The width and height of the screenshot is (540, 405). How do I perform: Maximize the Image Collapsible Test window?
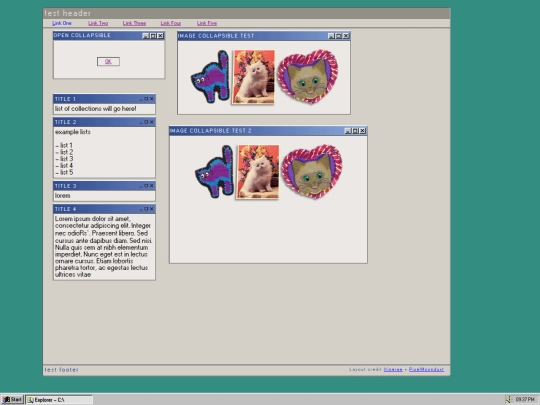(x=339, y=36)
